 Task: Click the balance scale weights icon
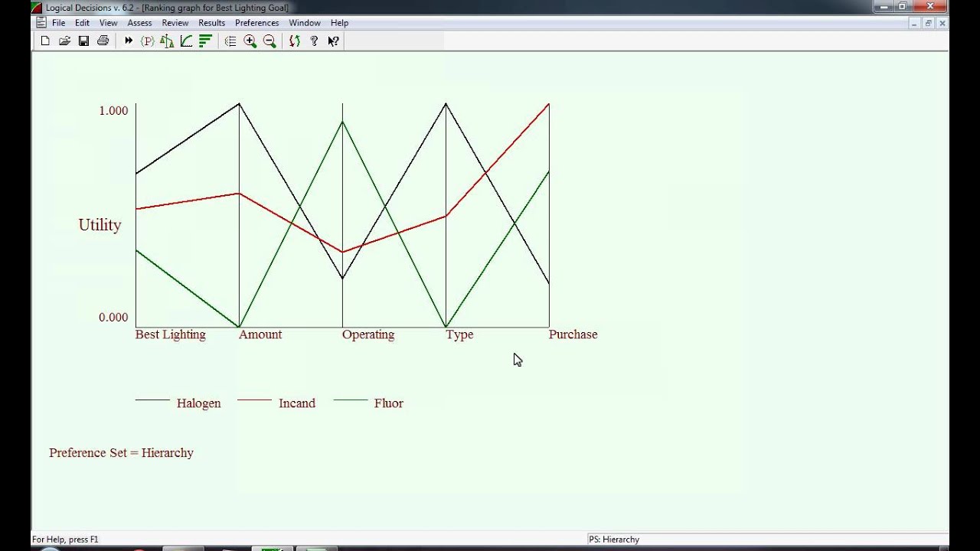pyautogui.click(x=167, y=41)
